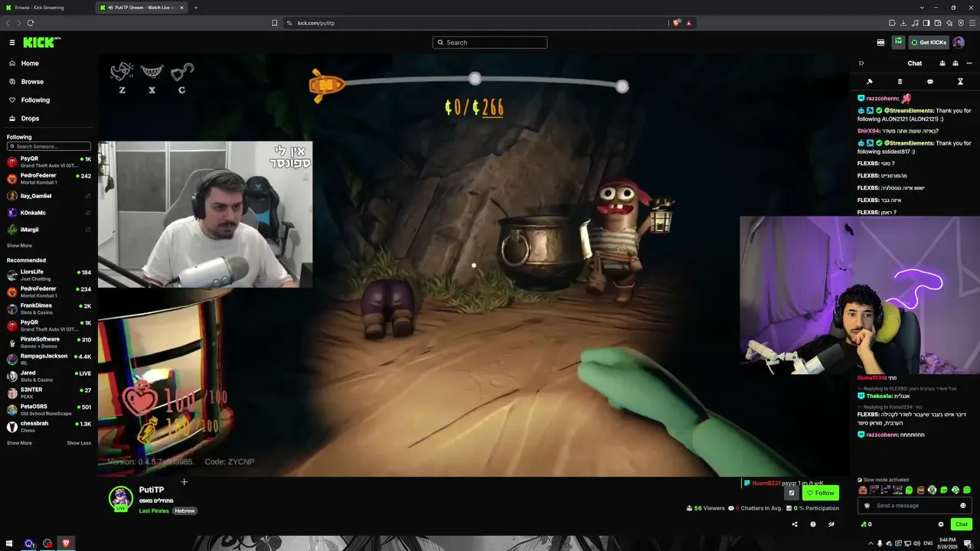Click the top Search bar
Viewport: 980px width, 551px height.
pos(490,43)
